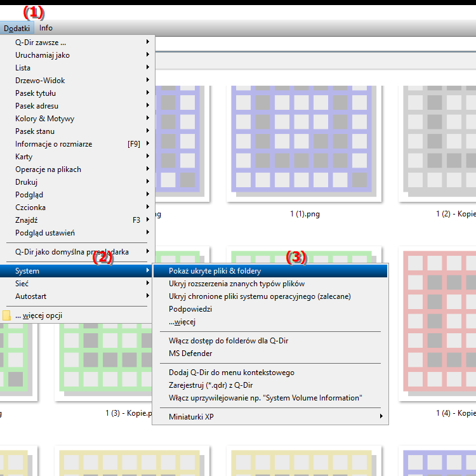
Task: Open the 'Podgląd ustawień' submenu
Action: [77, 233]
